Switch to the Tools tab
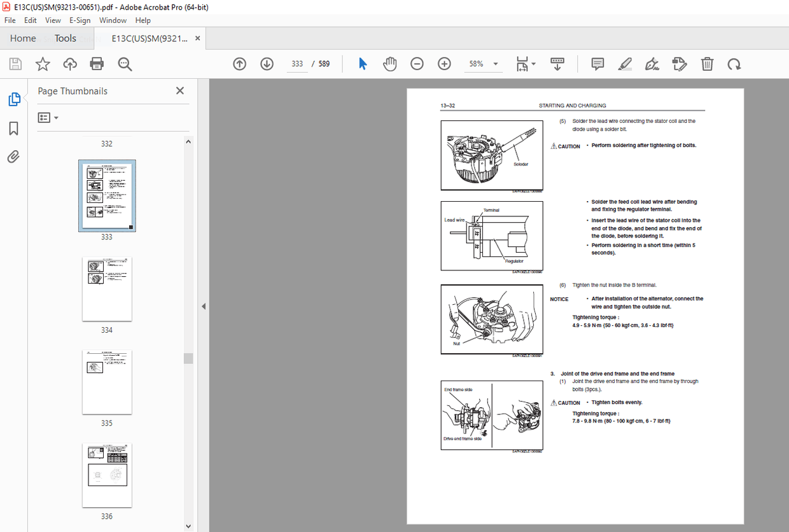Screen dimensions: 789x532 point(65,38)
